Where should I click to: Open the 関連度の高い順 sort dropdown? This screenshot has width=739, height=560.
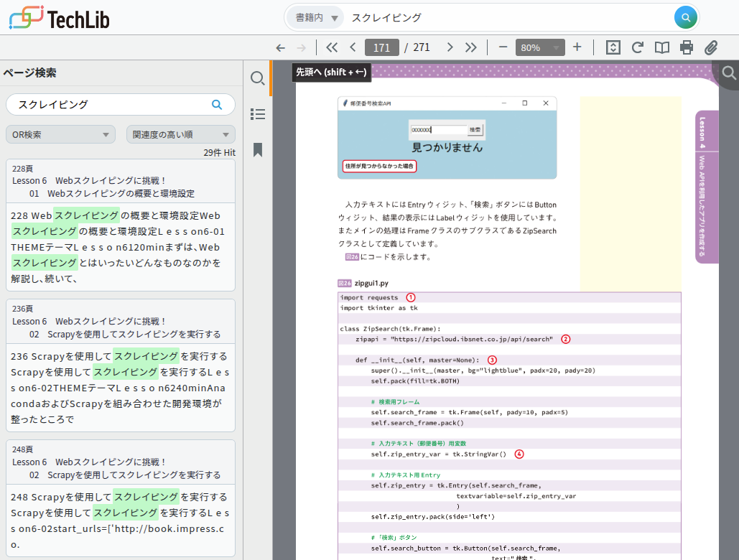coord(181,135)
